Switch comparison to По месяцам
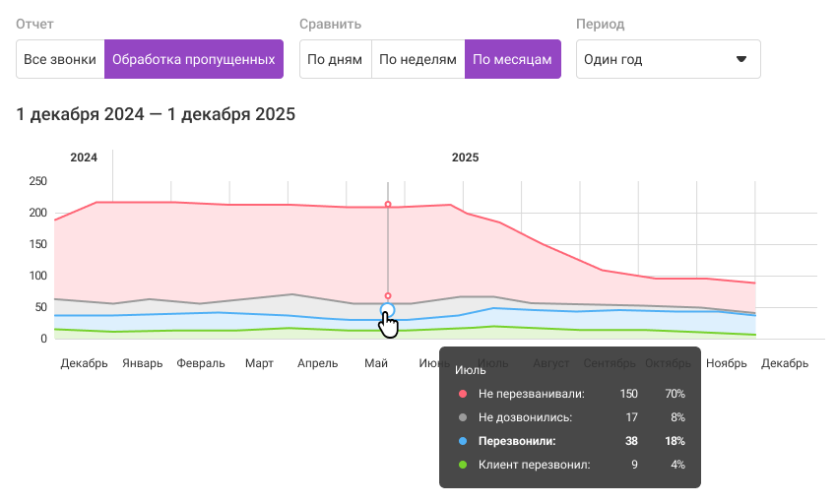This screenshot has width=836, height=504. (512, 59)
